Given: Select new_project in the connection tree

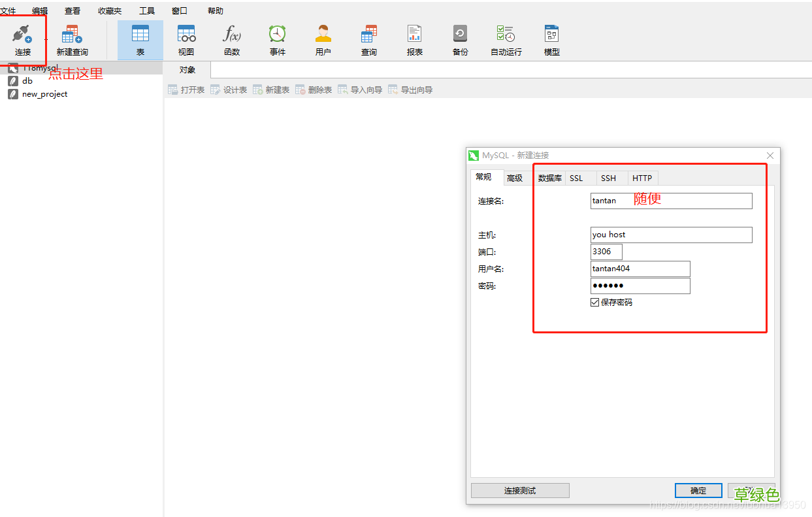Looking at the screenshot, I should [x=44, y=93].
